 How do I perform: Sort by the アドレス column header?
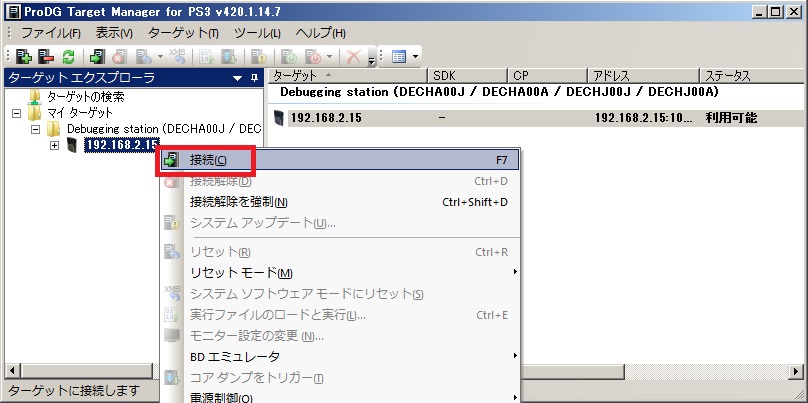[644, 76]
